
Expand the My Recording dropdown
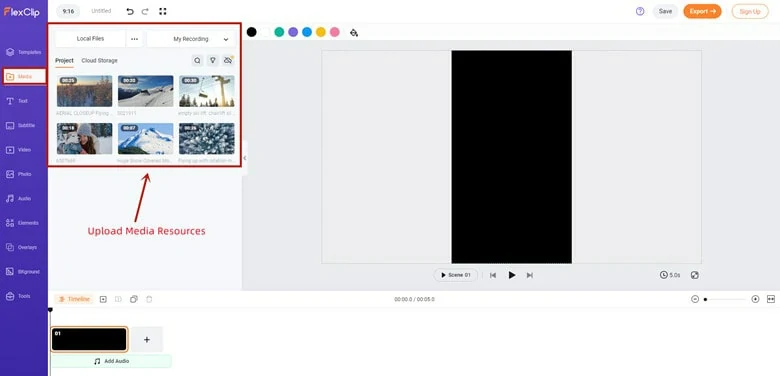pyautogui.click(x=191, y=39)
